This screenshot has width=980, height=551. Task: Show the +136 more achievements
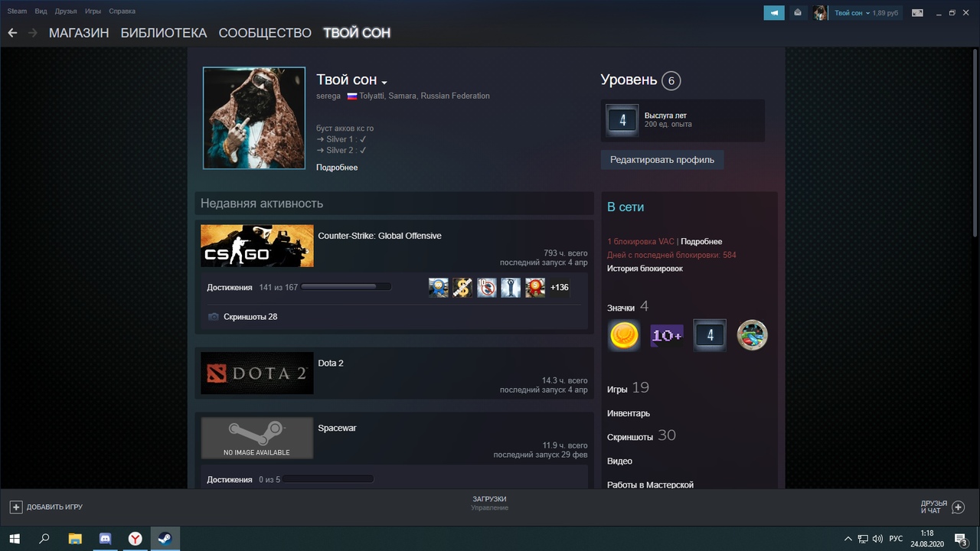click(560, 288)
